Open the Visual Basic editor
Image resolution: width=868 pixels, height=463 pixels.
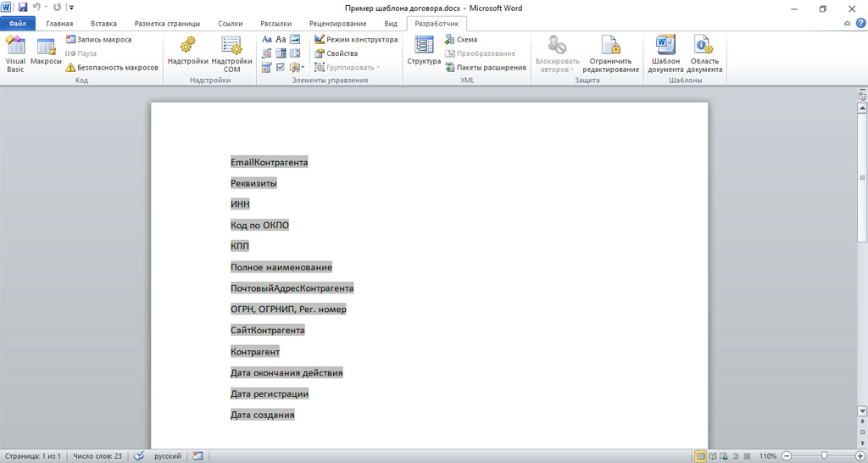[x=15, y=54]
